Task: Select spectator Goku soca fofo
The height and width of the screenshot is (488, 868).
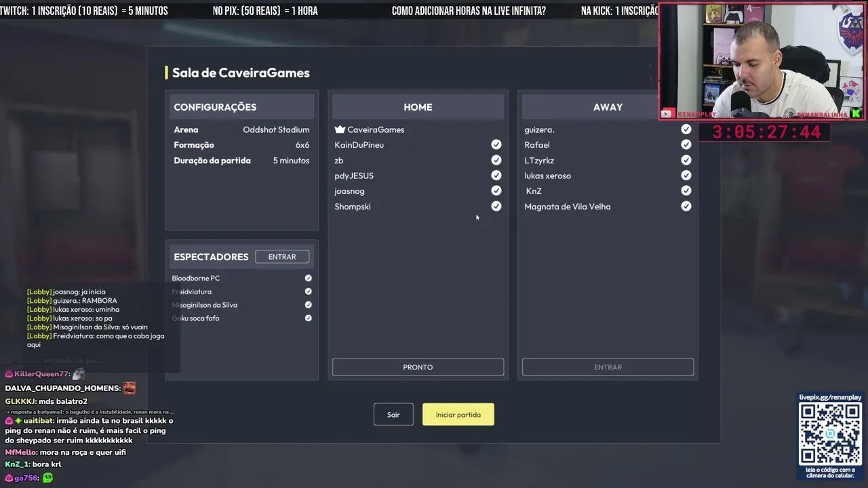Action: click(195, 319)
